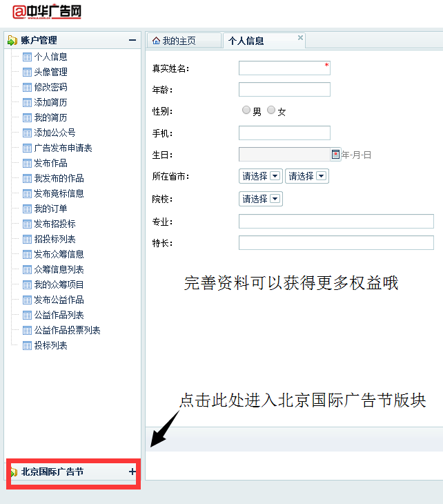Collapse the 账户管理 panel with minus button
This screenshot has height=504, width=443.
pos(132,40)
